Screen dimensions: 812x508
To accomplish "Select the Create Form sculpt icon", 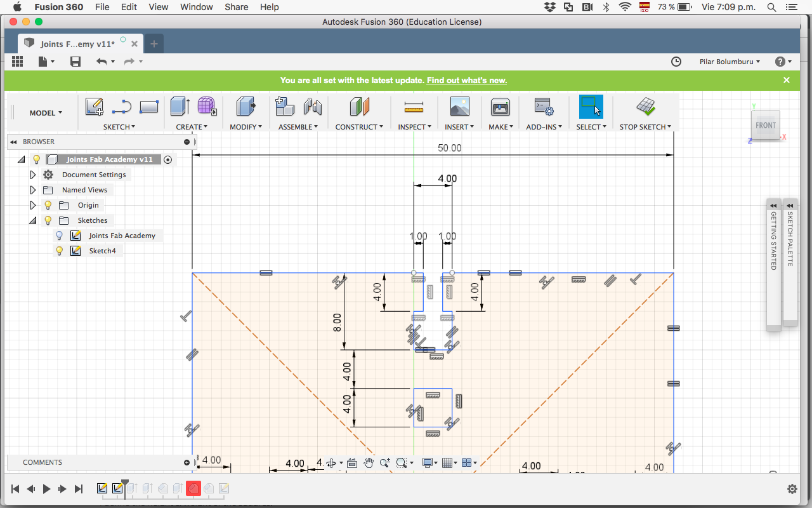I will (207, 107).
